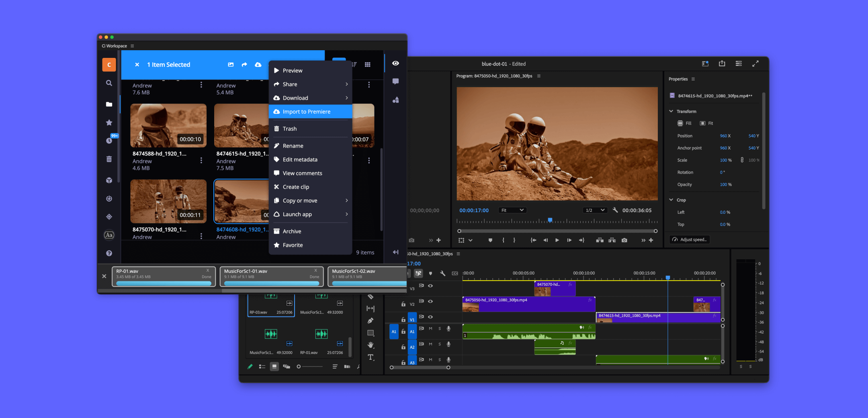Select the Rectangle tool in Premiere
Image resolution: width=868 pixels, height=418 pixels.
[371, 333]
